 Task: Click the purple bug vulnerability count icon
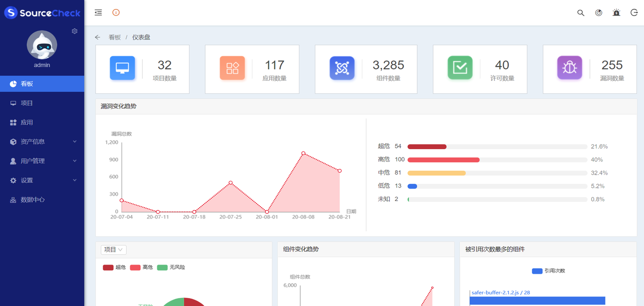tap(569, 68)
